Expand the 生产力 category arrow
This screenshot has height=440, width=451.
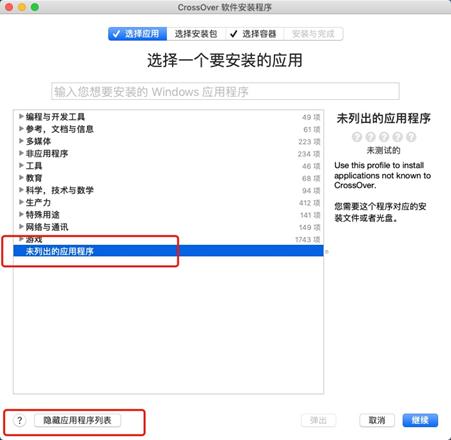point(21,202)
